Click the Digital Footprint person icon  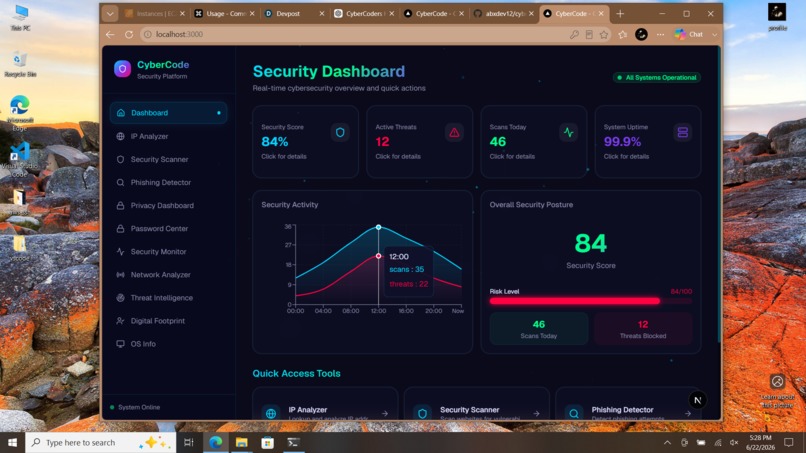coord(120,321)
